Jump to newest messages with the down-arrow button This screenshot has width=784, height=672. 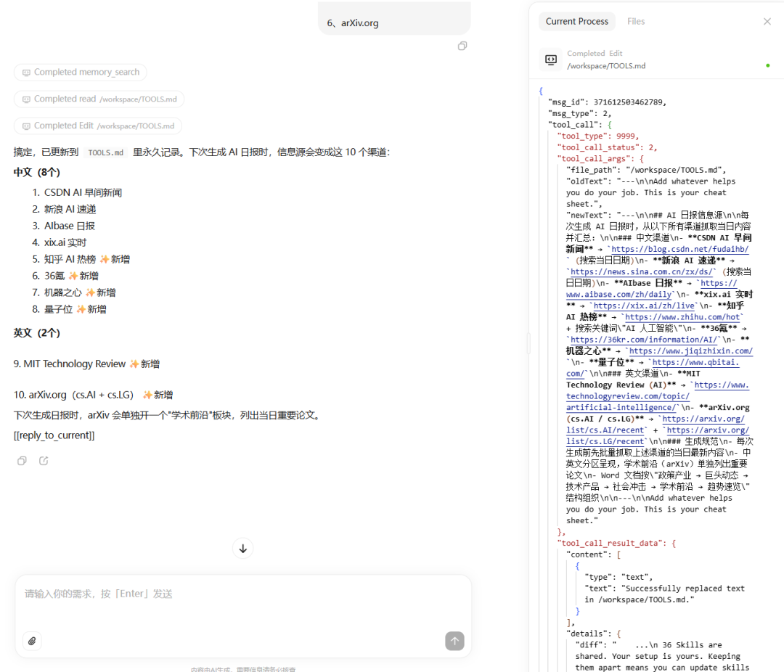242,548
